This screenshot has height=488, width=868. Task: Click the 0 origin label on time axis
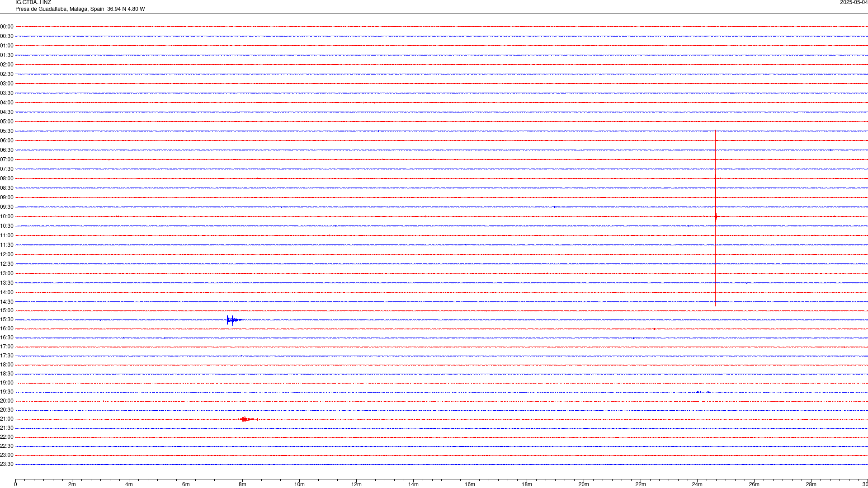(x=15, y=484)
